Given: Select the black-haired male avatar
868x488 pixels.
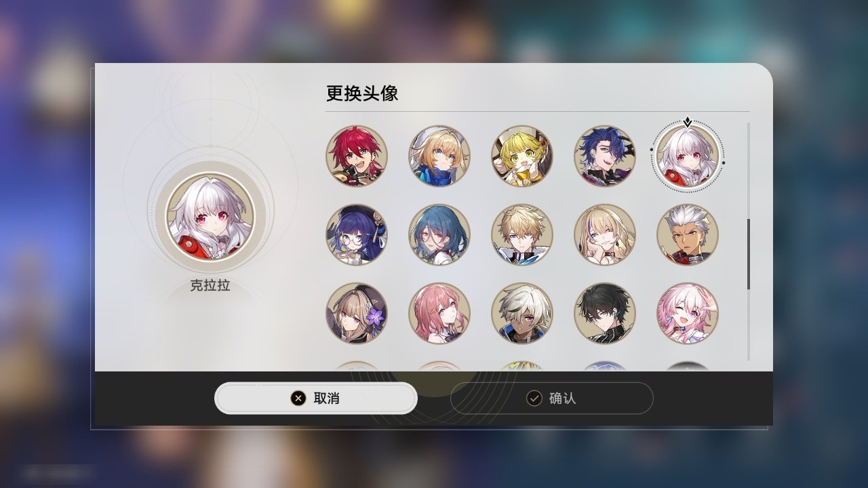Looking at the screenshot, I should tap(604, 313).
